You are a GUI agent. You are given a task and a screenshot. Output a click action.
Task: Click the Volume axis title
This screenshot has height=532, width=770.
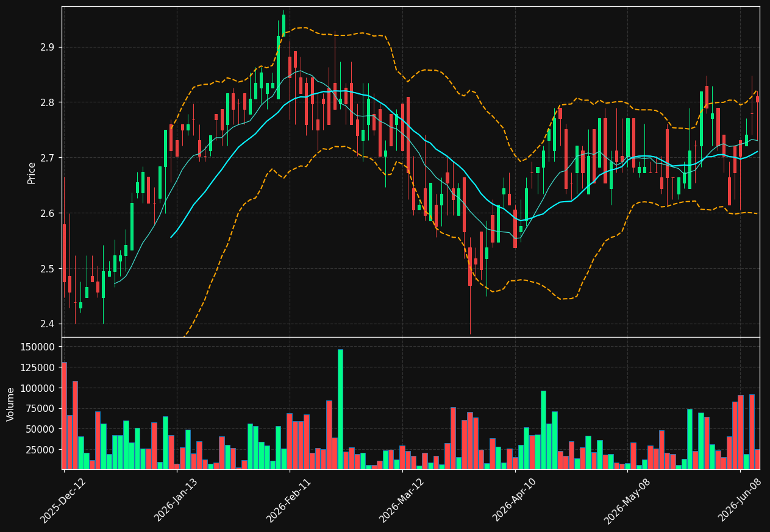11,403
